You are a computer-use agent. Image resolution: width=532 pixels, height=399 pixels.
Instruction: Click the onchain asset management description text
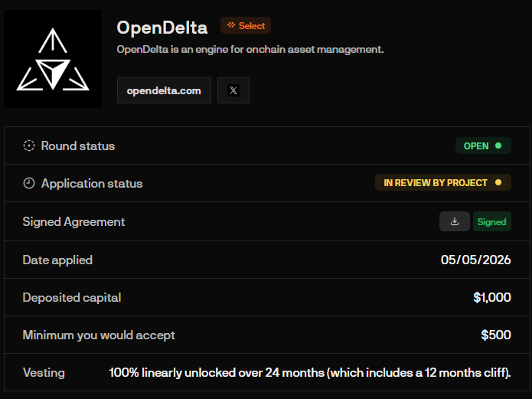coord(250,50)
